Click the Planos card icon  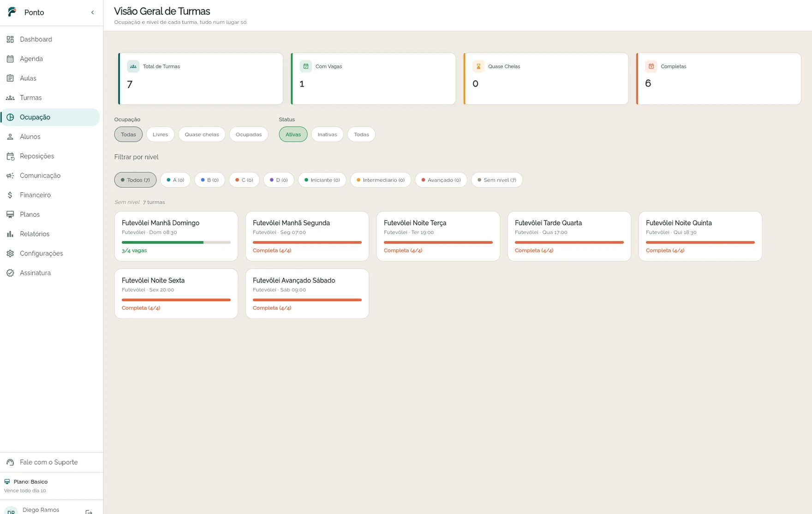pyautogui.click(x=10, y=214)
